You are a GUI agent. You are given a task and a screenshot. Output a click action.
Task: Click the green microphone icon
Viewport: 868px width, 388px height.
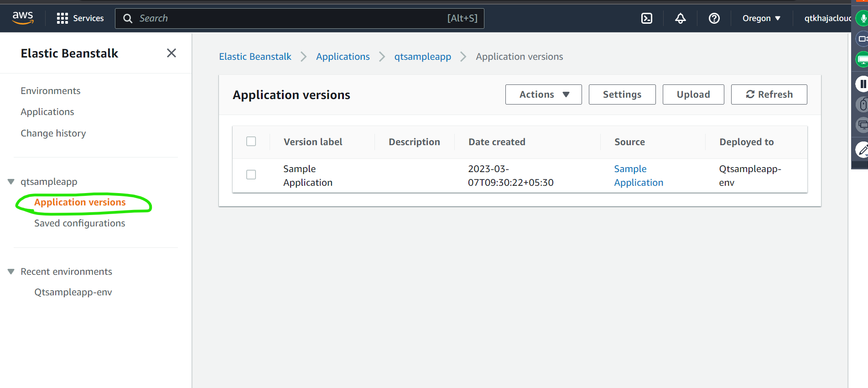(x=862, y=18)
